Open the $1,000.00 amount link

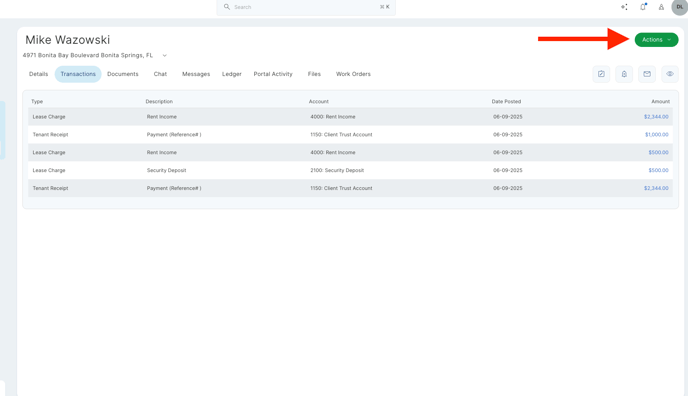657,135
